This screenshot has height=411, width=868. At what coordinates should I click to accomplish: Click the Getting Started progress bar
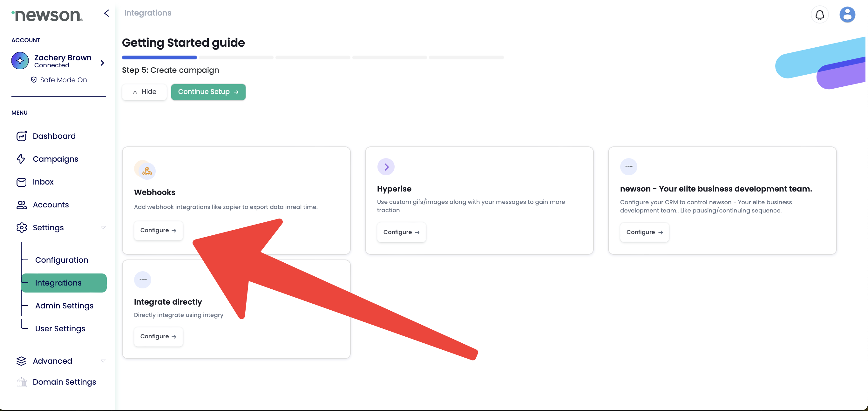[x=312, y=57]
